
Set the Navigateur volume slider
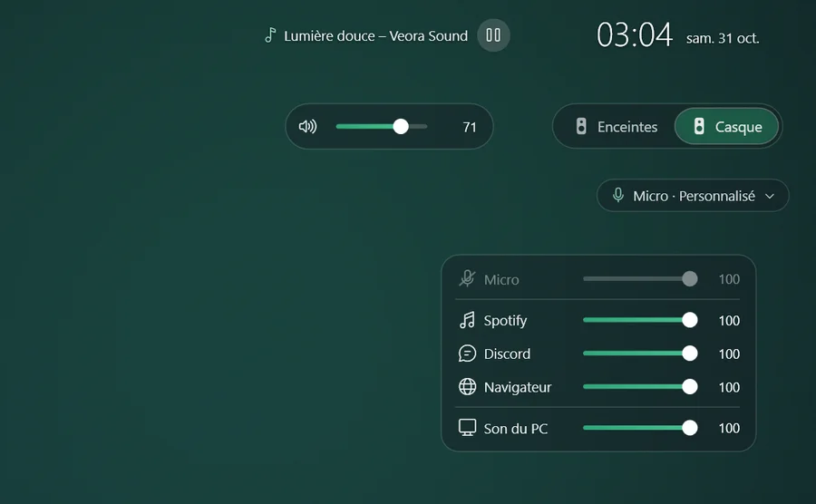[x=640, y=387]
